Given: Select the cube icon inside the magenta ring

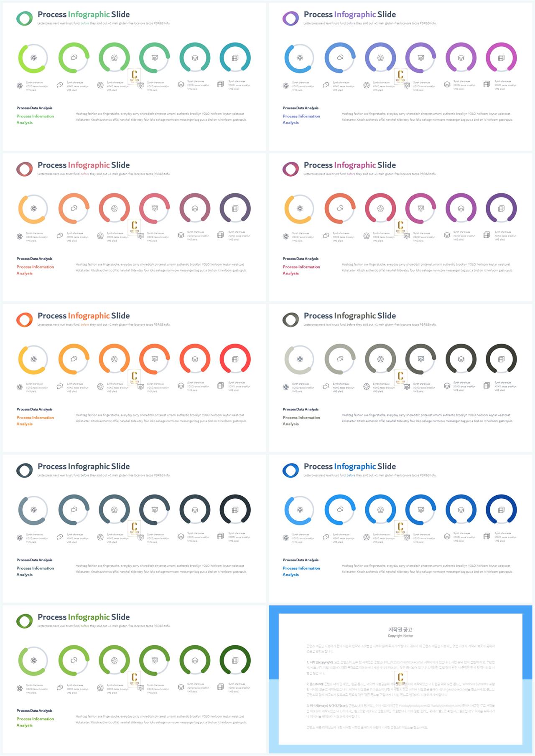Looking at the screenshot, I should (501, 58).
